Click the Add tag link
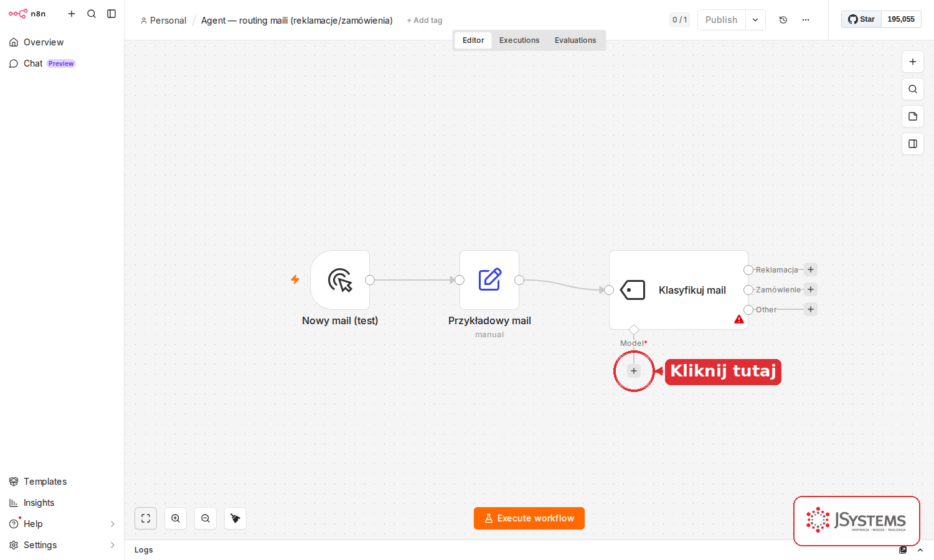 425,21
